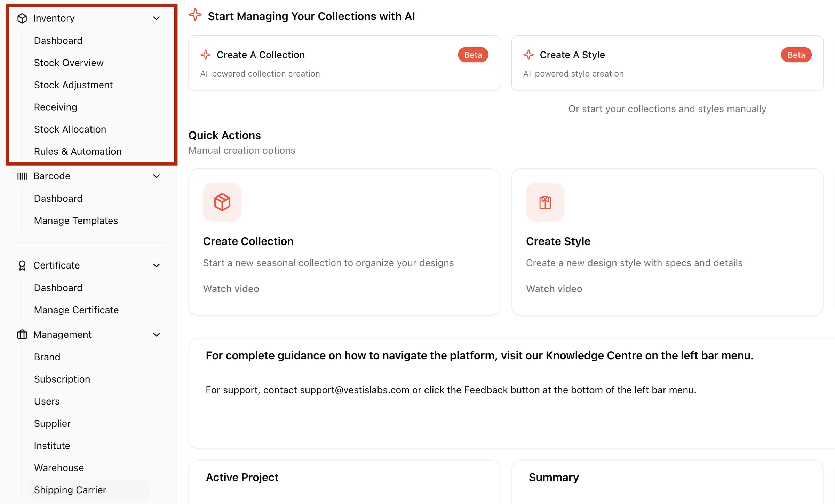The image size is (835, 504).
Task: Click the Create Collection box icon tile
Action: 222,202
